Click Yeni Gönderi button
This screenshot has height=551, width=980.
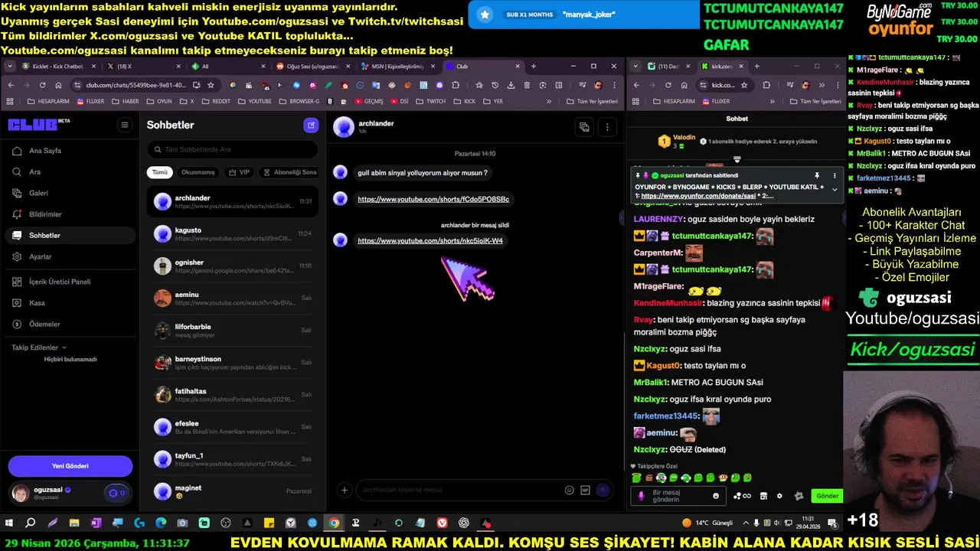[70, 466]
